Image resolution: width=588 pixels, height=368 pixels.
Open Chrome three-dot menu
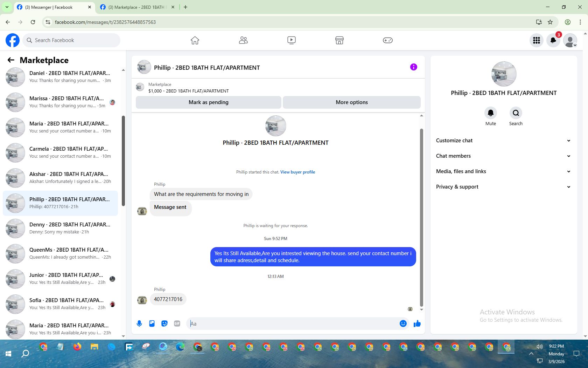pos(580,22)
